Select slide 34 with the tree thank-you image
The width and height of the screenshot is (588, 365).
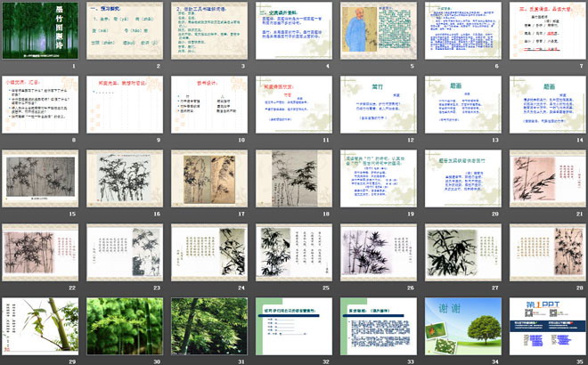(463, 327)
